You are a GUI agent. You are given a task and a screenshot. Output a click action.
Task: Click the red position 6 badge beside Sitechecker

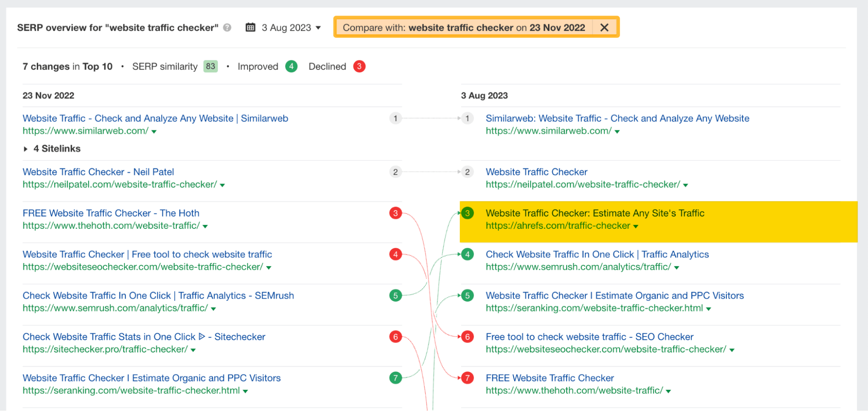coord(395,337)
